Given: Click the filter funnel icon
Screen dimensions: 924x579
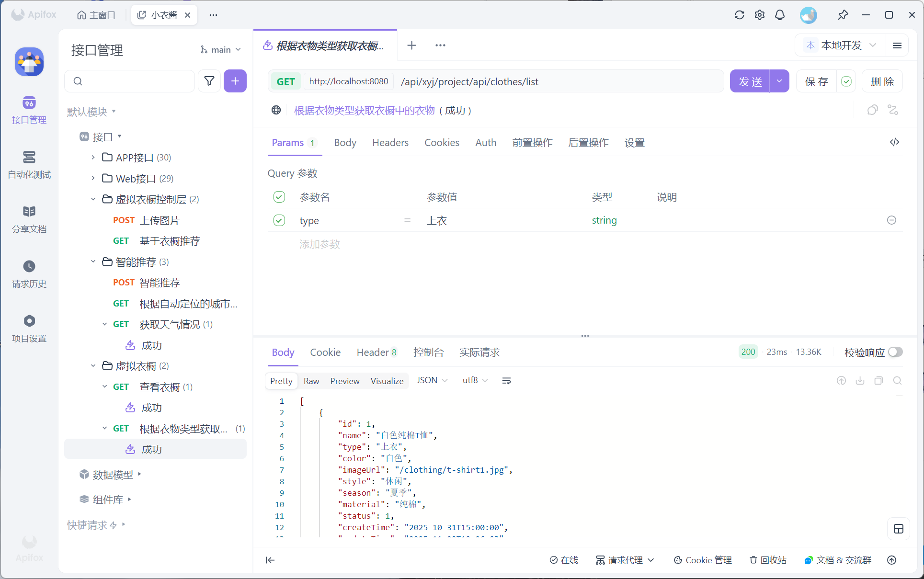Looking at the screenshot, I should [x=209, y=81].
